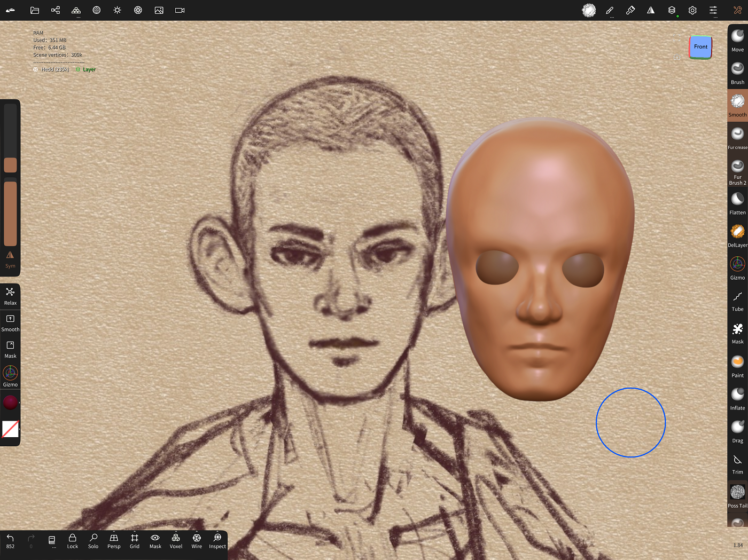The height and width of the screenshot is (560, 748).
Task: Click the green Layer label
Action: [x=89, y=69]
